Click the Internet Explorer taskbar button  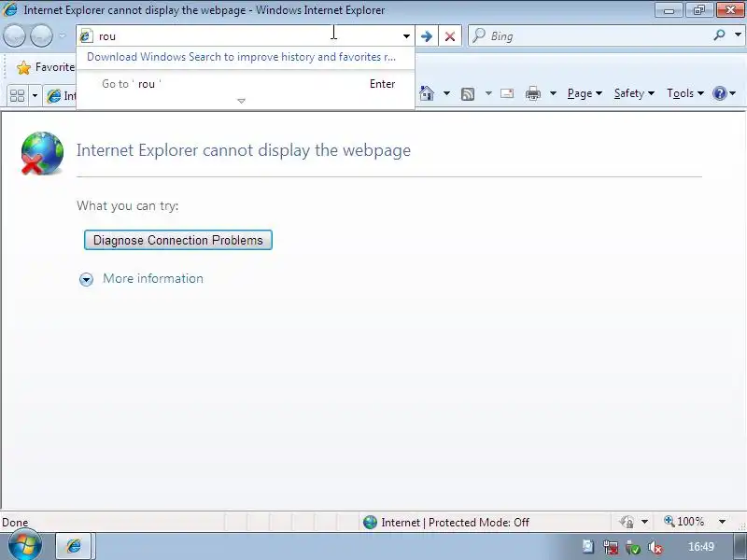point(76,546)
